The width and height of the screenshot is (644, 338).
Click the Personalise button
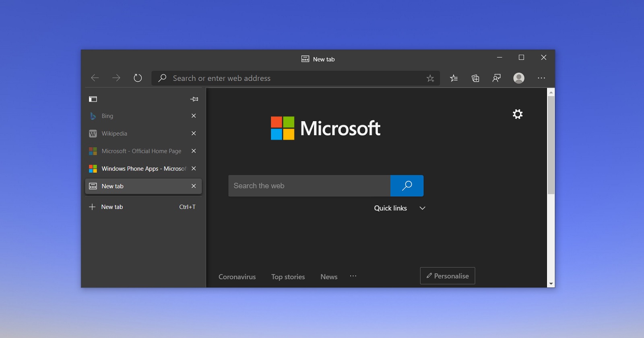click(x=448, y=276)
